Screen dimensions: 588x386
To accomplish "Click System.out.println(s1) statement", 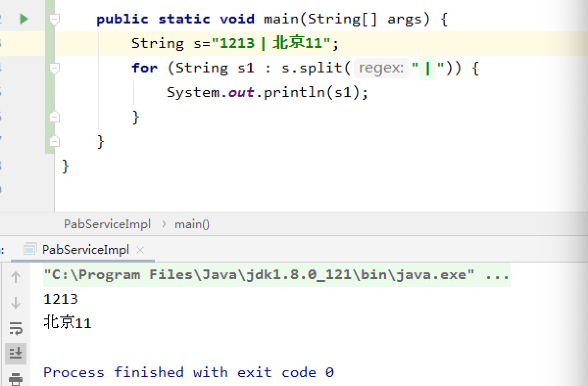I will [268, 93].
